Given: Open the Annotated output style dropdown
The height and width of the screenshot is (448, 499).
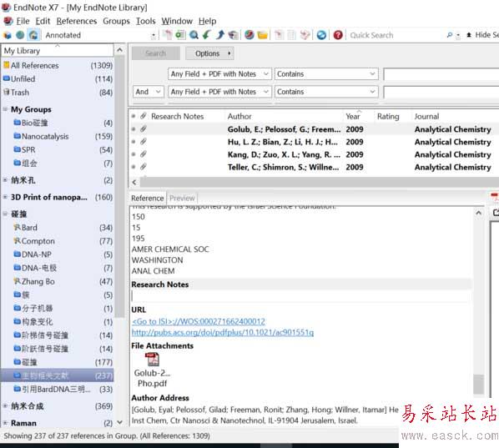Looking at the screenshot, I should click(154, 35).
